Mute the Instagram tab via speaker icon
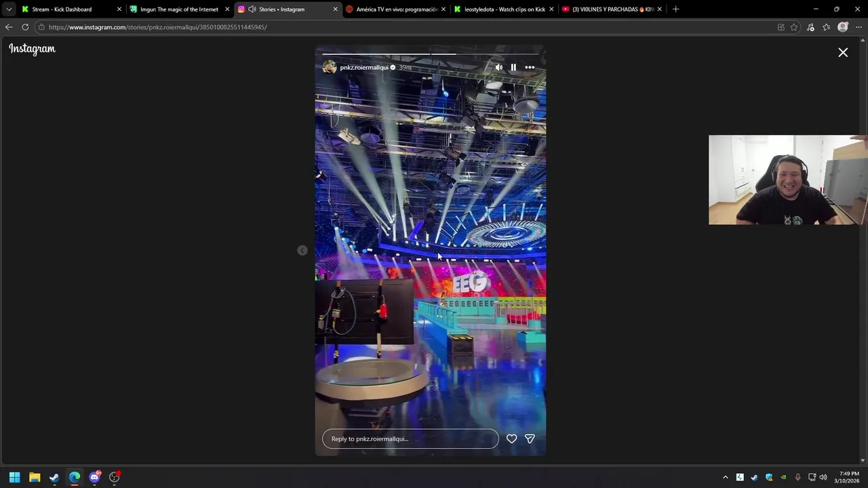Viewport: 868px width, 488px height. 252,9
